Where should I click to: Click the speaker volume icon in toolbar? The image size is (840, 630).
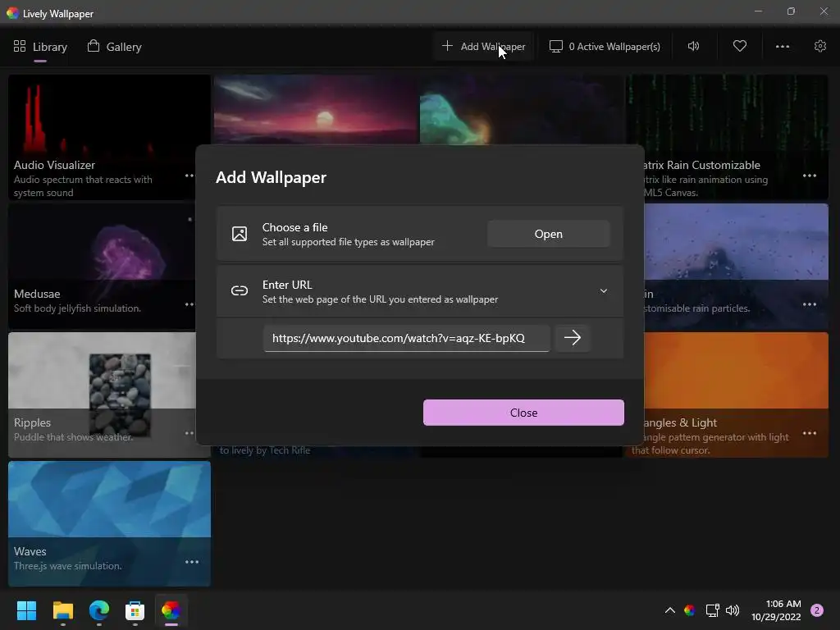[x=693, y=46]
